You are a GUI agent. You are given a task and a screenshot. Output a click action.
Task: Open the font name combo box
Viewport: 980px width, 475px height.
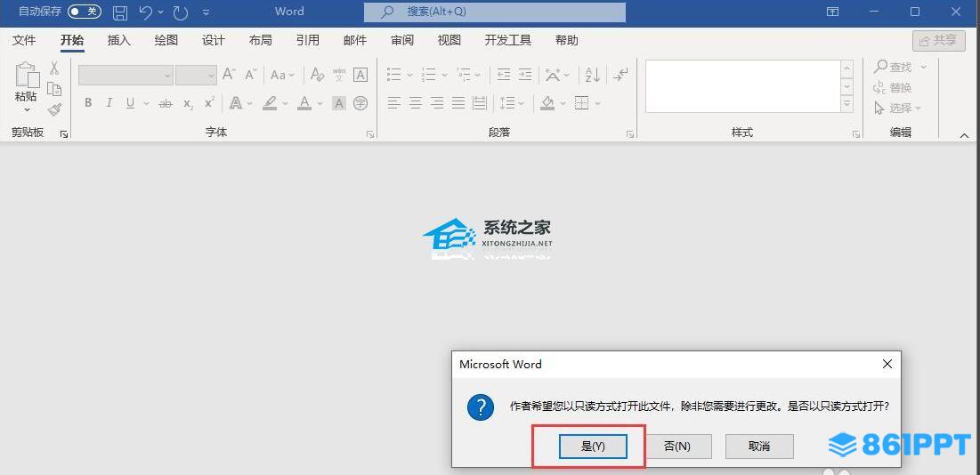click(x=126, y=75)
